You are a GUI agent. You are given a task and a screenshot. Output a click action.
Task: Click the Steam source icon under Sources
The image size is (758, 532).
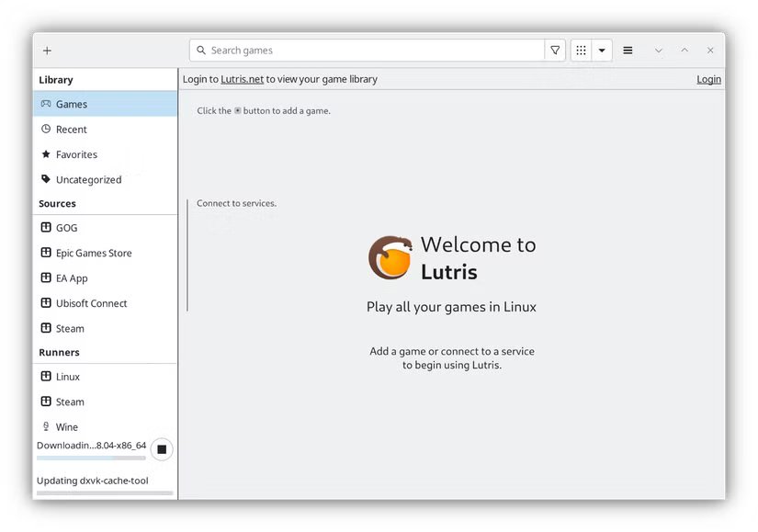46,328
